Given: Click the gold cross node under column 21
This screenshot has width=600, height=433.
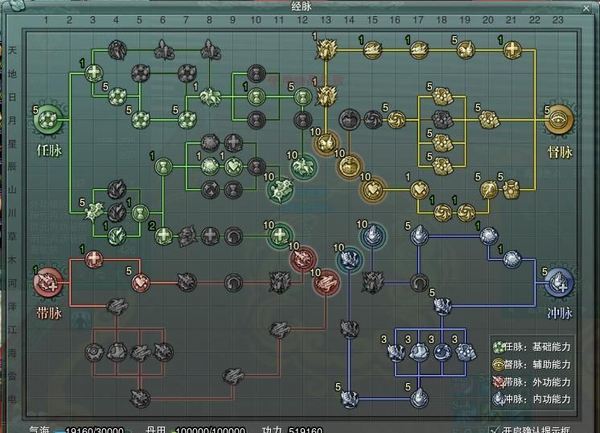Looking at the screenshot, I should click(x=510, y=49).
